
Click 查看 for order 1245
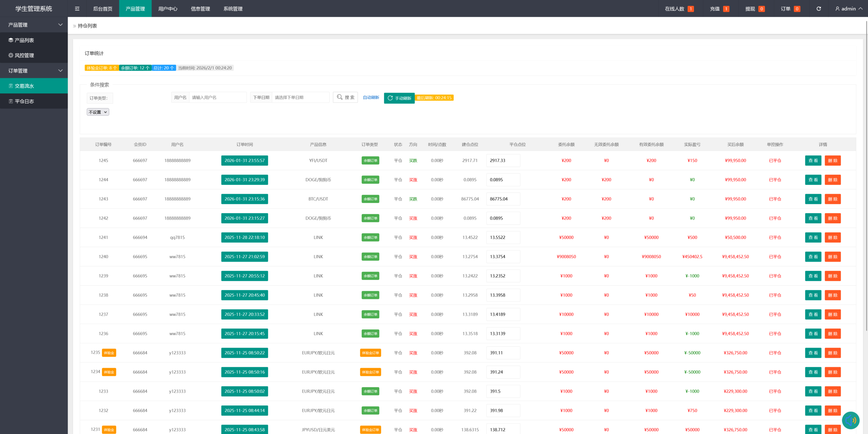tap(813, 161)
